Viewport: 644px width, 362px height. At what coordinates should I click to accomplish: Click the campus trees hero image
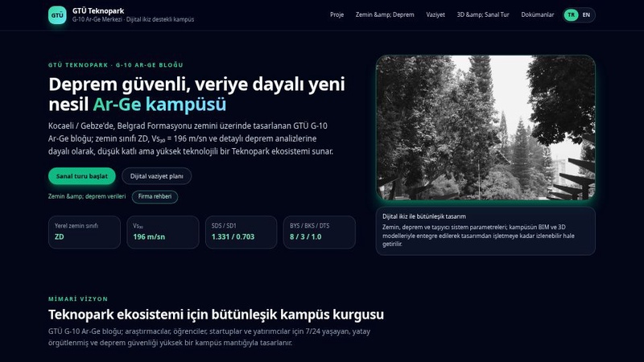point(485,128)
